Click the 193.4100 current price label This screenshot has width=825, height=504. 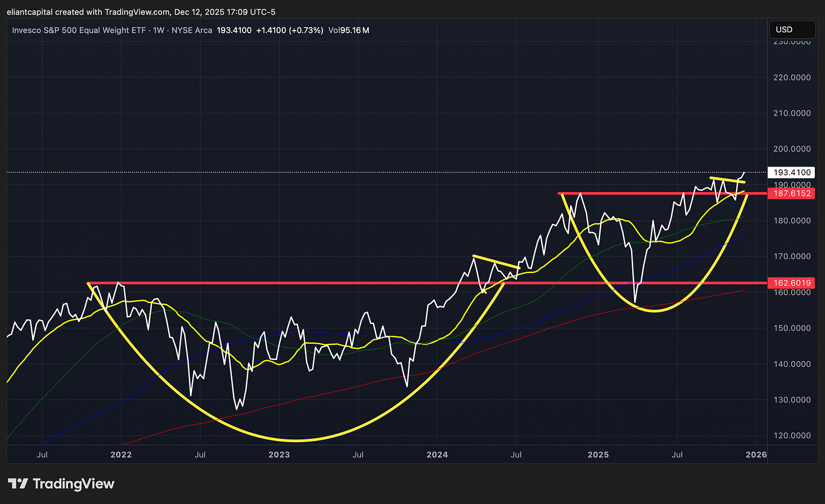click(x=790, y=172)
